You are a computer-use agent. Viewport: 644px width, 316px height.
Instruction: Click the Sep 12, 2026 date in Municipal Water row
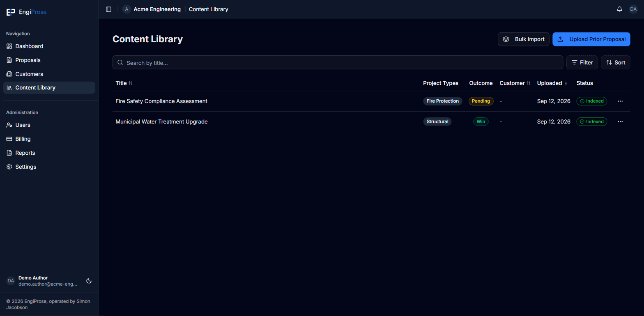[x=554, y=121]
